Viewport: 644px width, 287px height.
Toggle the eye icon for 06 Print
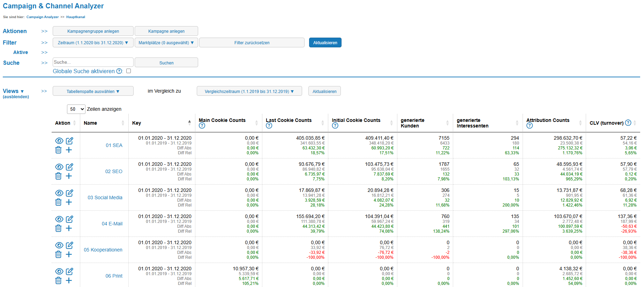click(x=59, y=271)
